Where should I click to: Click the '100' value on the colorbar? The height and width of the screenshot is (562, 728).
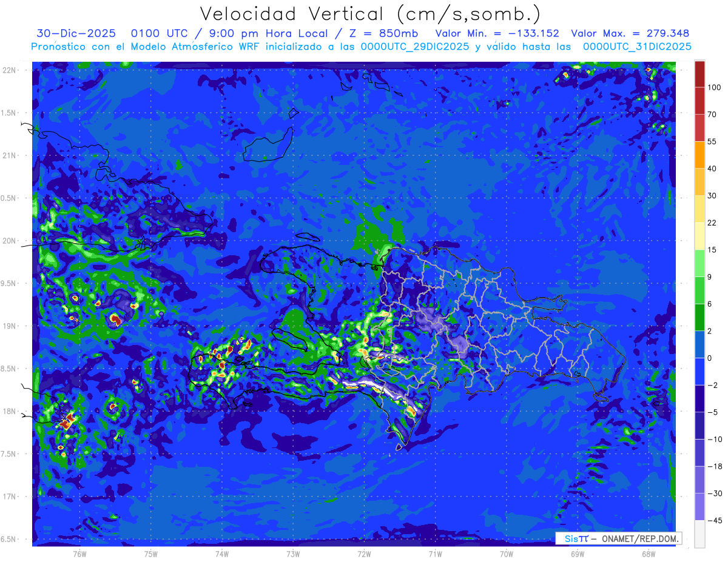pyautogui.click(x=714, y=88)
